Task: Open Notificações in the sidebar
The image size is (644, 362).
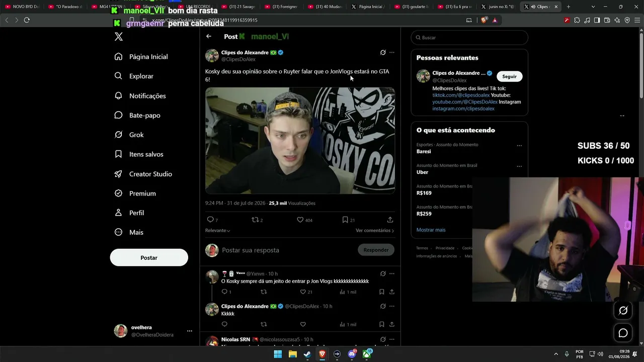Action: click(140, 96)
